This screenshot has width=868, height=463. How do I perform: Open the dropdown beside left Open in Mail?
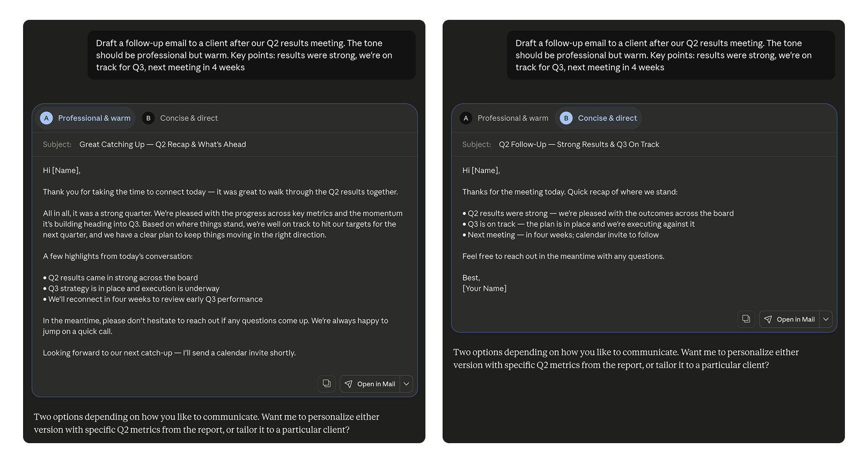407,384
